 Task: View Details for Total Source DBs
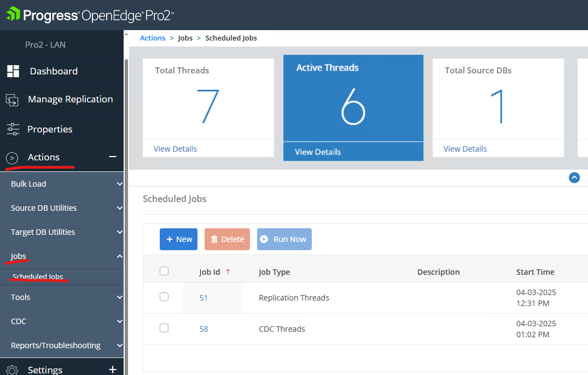coord(465,149)
